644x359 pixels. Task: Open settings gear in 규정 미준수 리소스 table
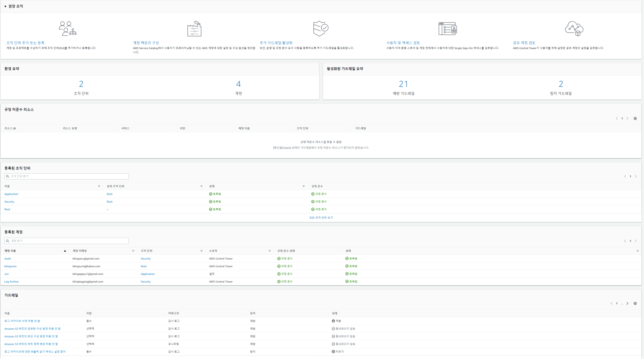coord(635,118)
